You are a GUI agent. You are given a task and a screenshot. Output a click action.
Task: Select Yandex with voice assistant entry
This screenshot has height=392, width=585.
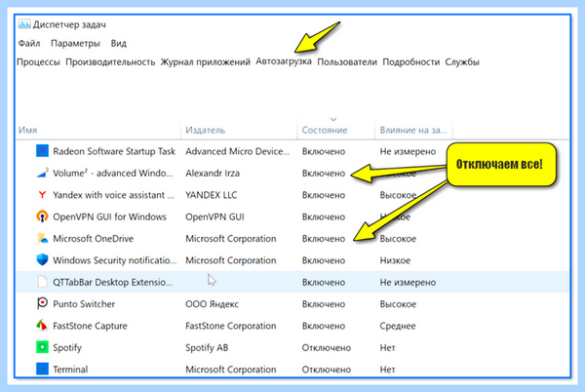click(x=113, y=195)
